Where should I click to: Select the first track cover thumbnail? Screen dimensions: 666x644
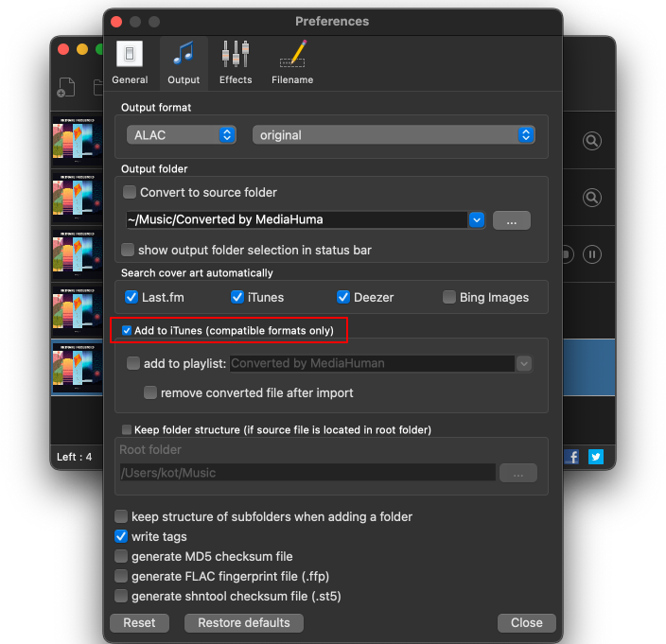point(78,140)
